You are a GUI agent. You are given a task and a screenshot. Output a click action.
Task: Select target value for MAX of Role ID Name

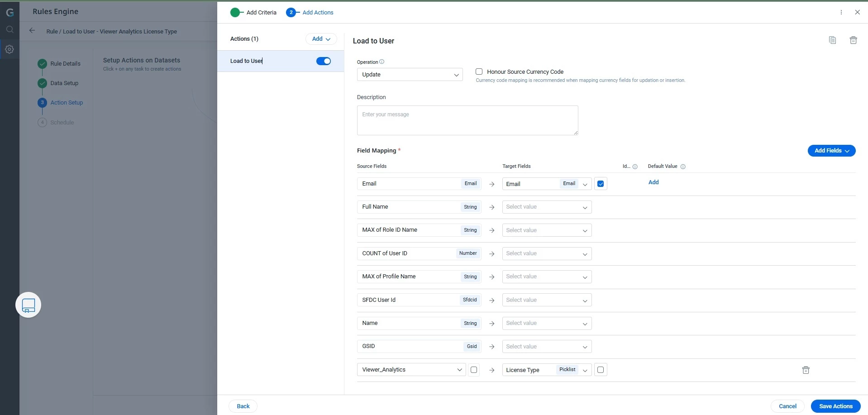[x=547, y=230]
